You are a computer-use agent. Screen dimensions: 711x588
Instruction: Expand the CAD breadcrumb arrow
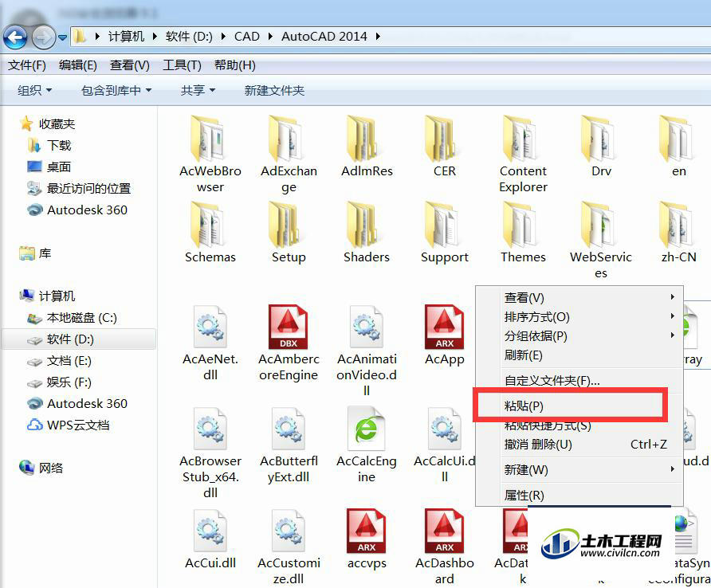270,37
